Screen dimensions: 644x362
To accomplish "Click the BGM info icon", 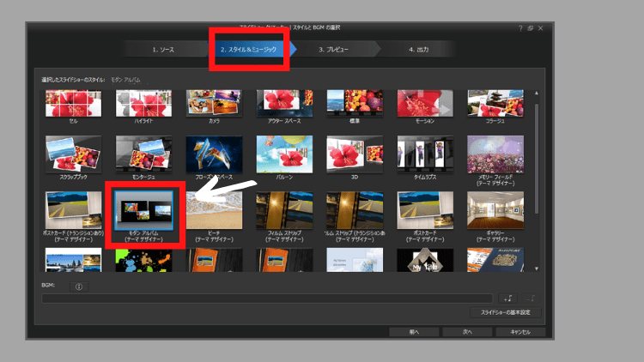I will click(x=79, y=286).
